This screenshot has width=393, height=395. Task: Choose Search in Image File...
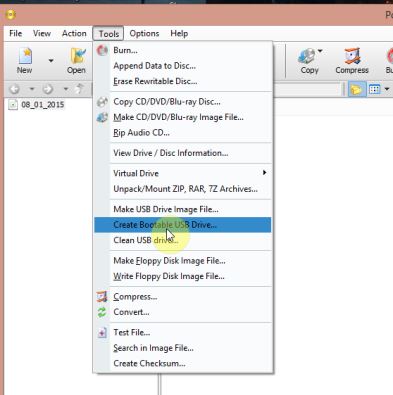(183, 348)
